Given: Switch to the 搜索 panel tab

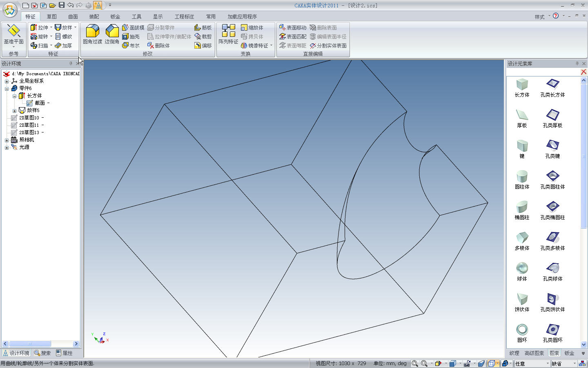Looking at the screenshot, I should click(42, 353).
